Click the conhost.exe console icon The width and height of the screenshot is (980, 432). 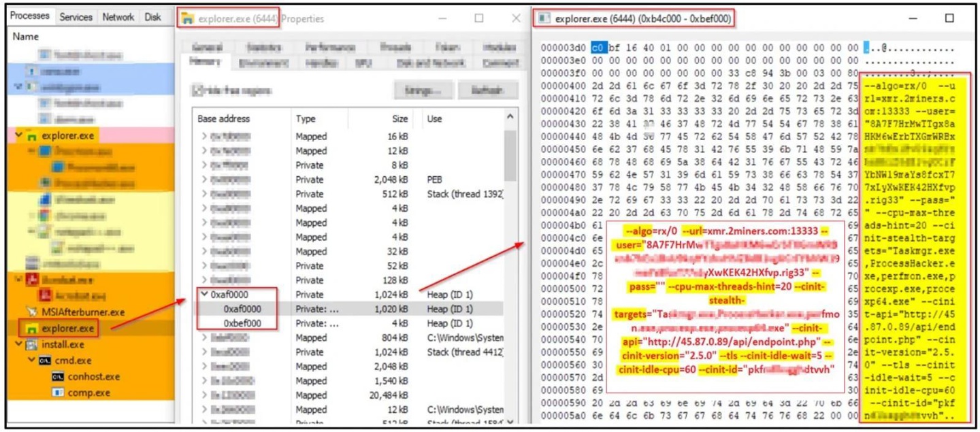click(57, 376)
